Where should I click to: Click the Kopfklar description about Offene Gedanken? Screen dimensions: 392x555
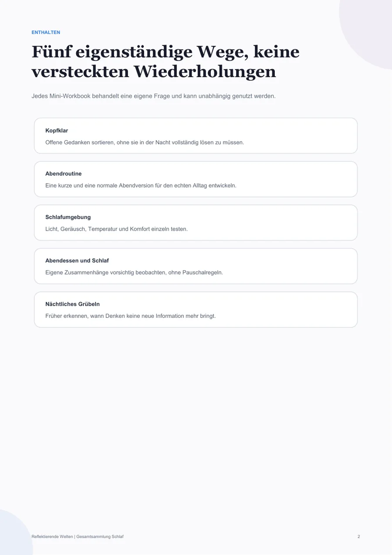(145, 142)
